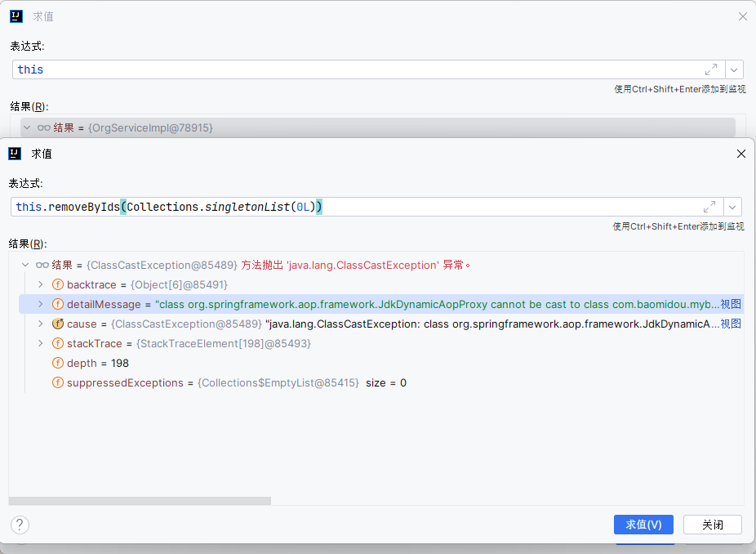Click the field icon beside suppressedExceptions
This screenshot has height=554, width=756.
tap(57, 382)
